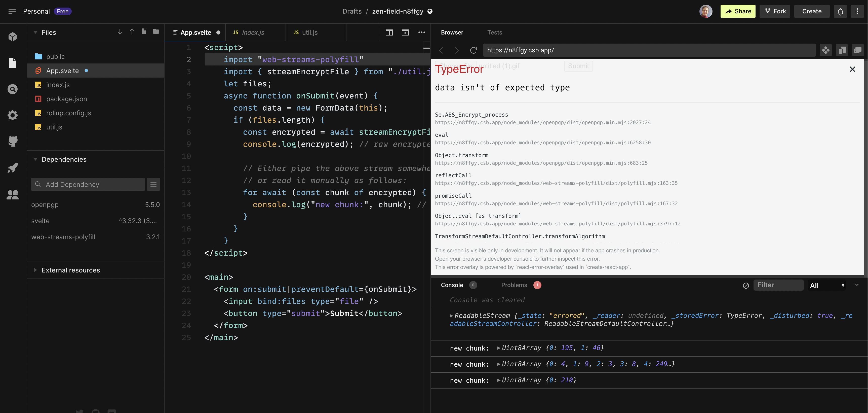Open the All log-level dropdown
The image size is (868, 413).
tap(827, 286)
